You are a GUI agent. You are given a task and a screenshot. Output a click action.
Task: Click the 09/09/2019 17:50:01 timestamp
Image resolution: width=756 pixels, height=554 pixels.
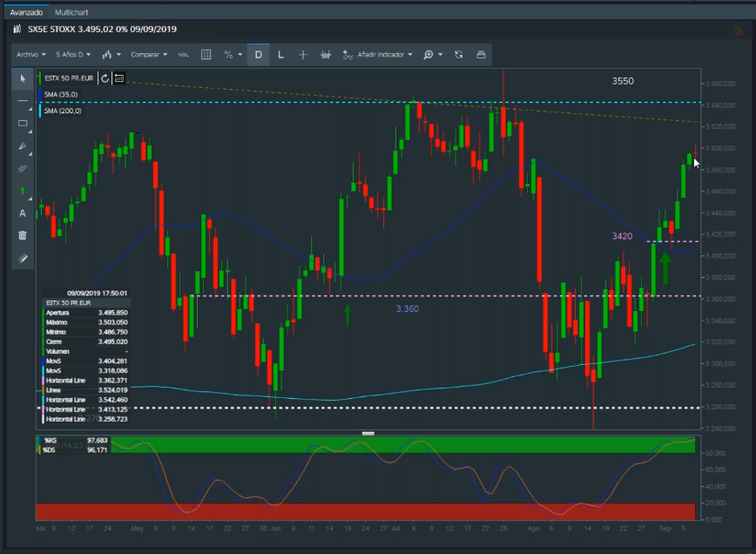pos(97,294)
